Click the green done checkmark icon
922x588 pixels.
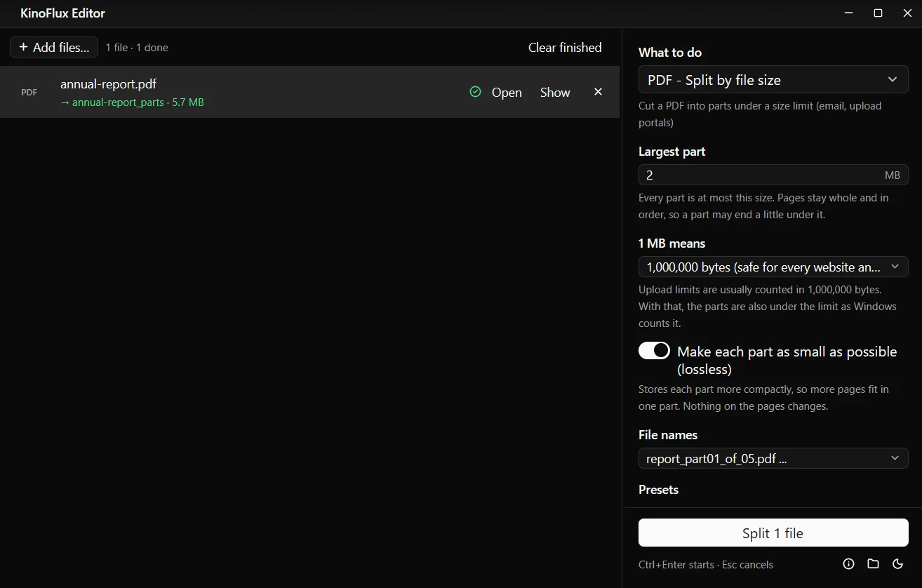(475, 92)
